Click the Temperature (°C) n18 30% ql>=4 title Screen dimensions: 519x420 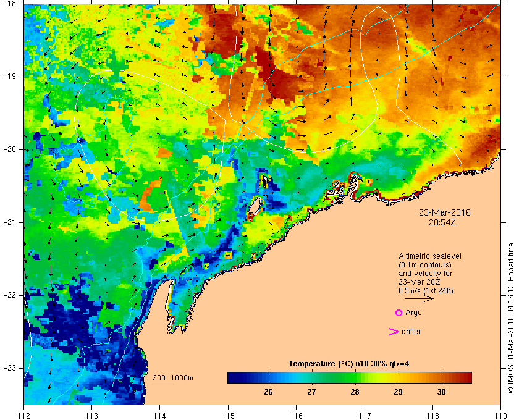coord(349,363)
